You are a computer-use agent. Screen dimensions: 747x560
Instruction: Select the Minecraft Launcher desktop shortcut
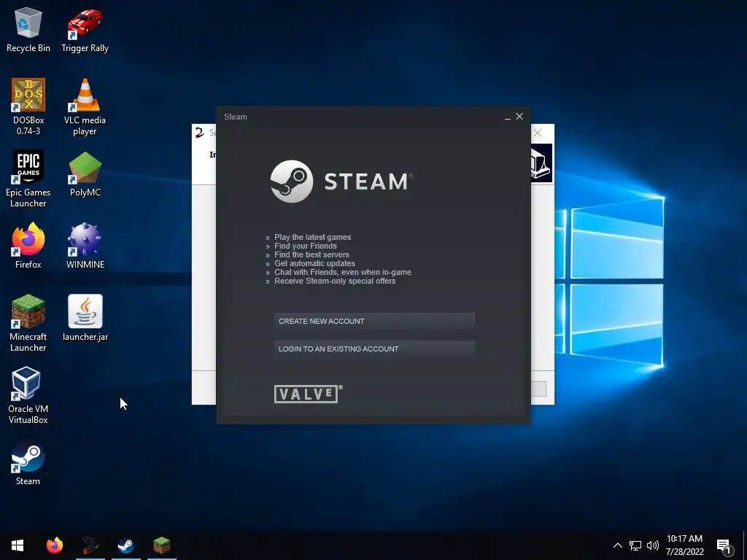[28, 323]
